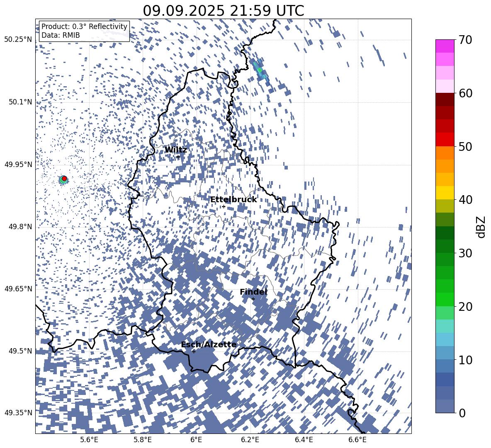This screenshot has height=448, width=491.
Task: Click the 20 tick on the colorbar
Action: (465, 306)
